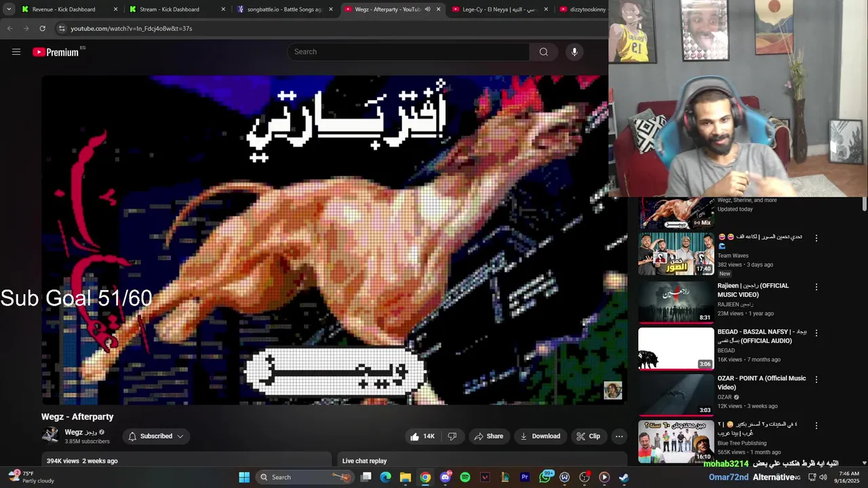This screenshot has width=868, height=488.
Task: Click the YouTube search input field
Action: click(x=409, y=52)
